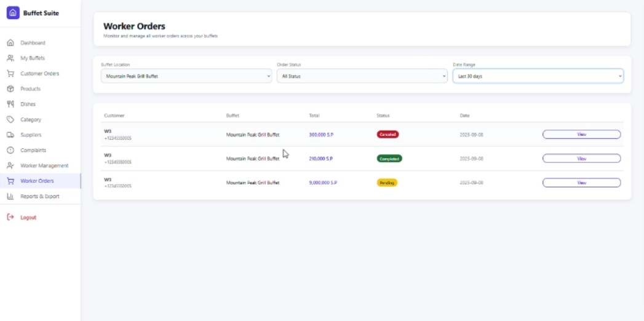
Task: Click the Suppliers truck icon
Action: [10, 135]
